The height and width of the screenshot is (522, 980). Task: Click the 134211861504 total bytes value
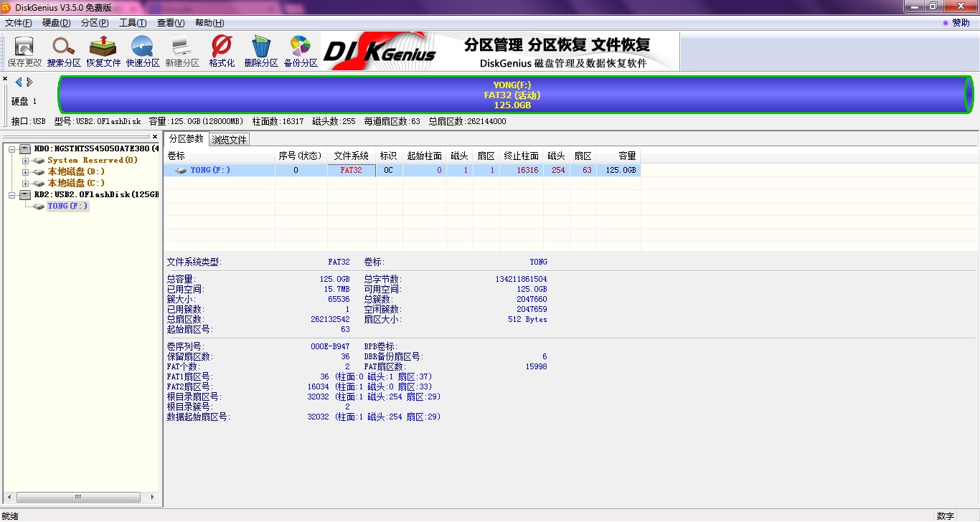(x=521, y=280)
